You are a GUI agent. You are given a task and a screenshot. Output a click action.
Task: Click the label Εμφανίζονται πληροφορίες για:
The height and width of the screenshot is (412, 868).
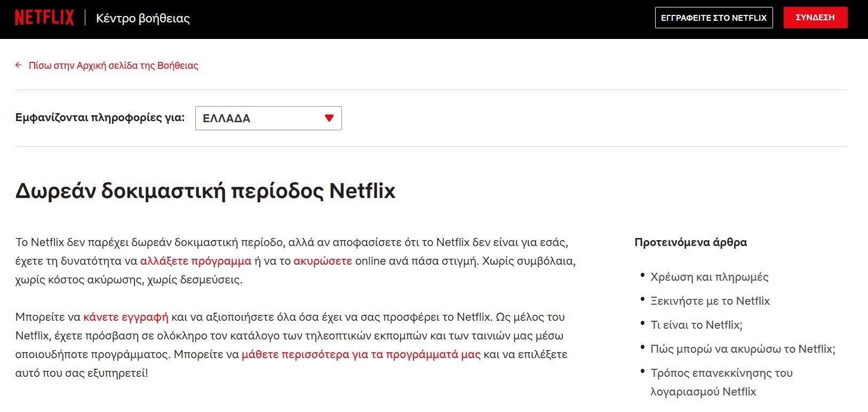point(100,118)
